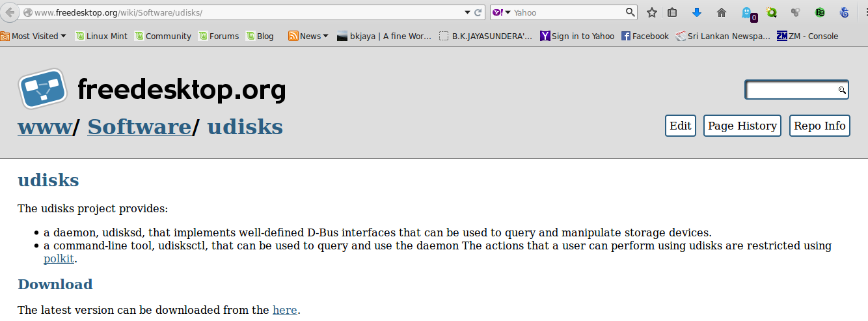Follow the 'here' download link
Viewport: 868px width, 321px height.
point(285,310)
